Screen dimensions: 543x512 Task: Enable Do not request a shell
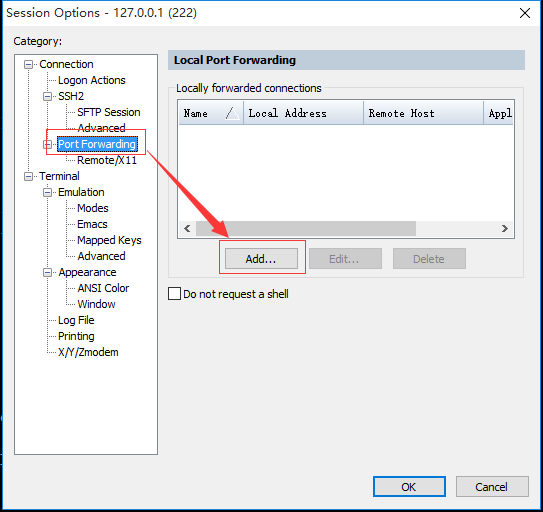tap(174, 294)
